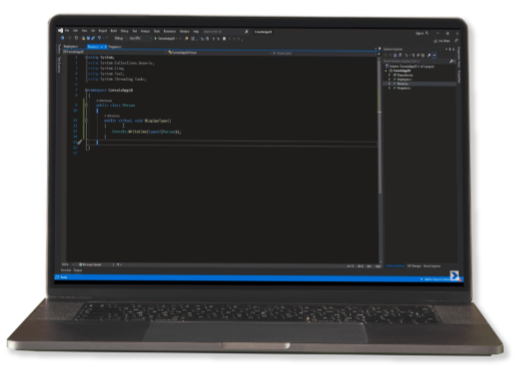Click the Add to Source Control status item
The width and height of the screenshot is (520, 378).
click(437, 279)
